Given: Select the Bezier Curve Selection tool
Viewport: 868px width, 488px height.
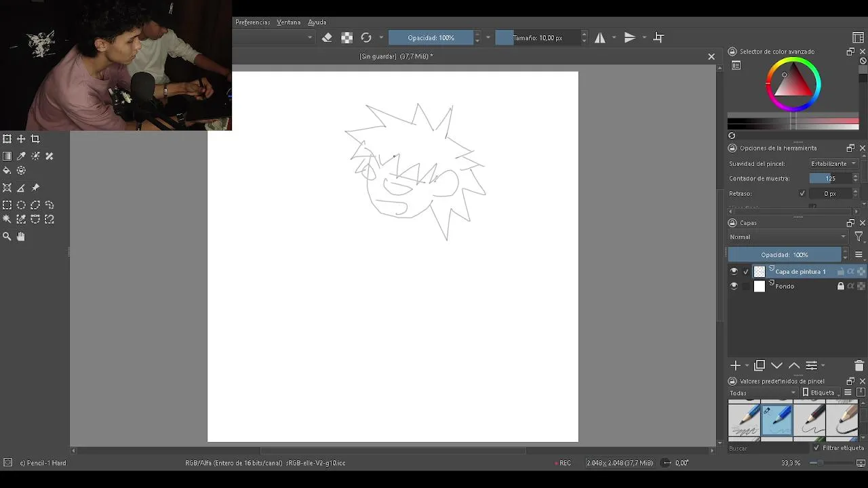Looking at the screenshot, I should tap(35, 219).
